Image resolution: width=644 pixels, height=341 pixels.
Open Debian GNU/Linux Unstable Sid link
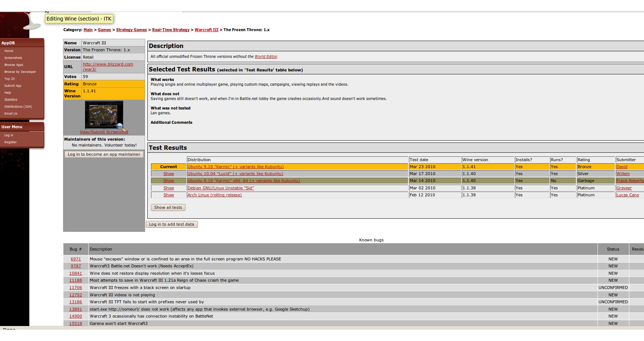[x=221, y=188]
